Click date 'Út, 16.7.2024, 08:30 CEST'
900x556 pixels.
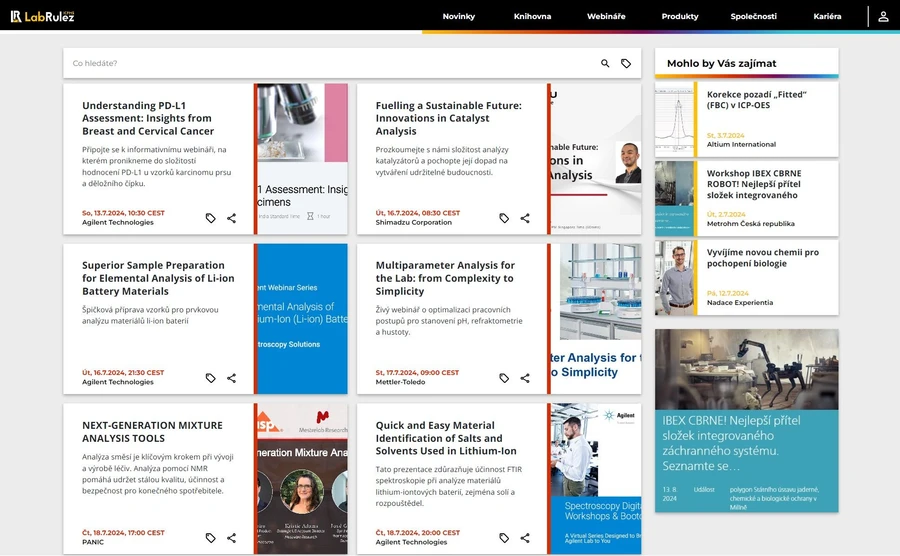[417, 213]
